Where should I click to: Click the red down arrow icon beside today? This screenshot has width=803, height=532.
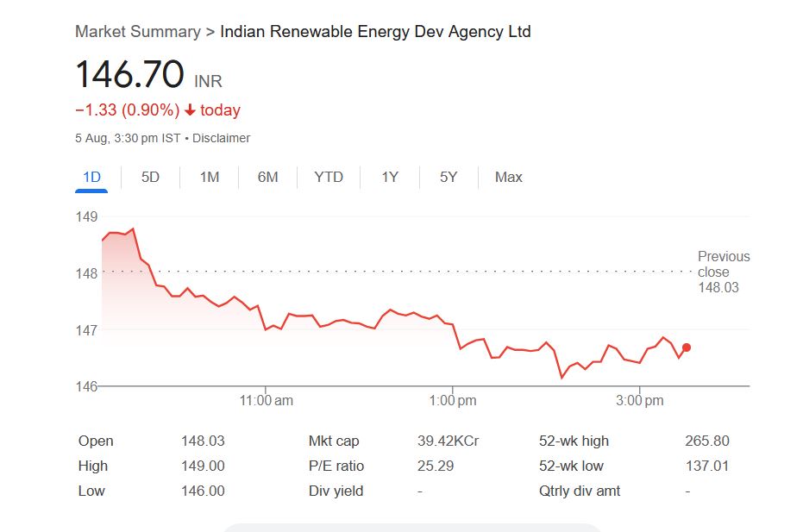pos(191,110)
